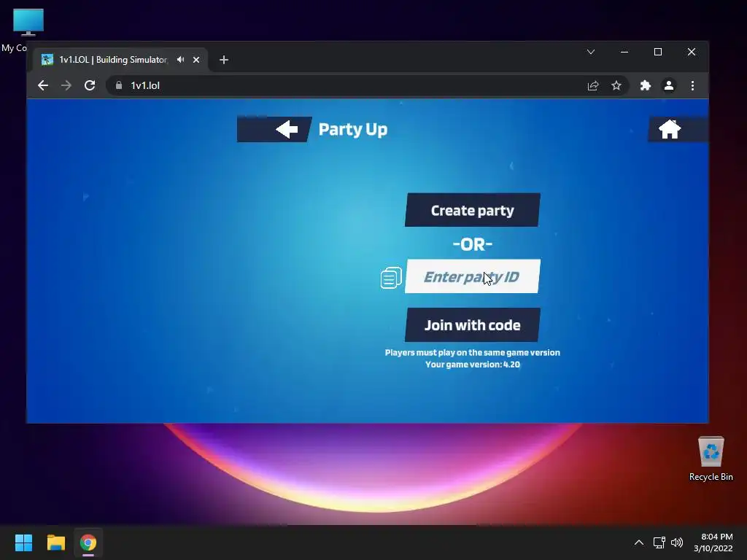Reload the 1v1.lol page

tap(90, 85)
